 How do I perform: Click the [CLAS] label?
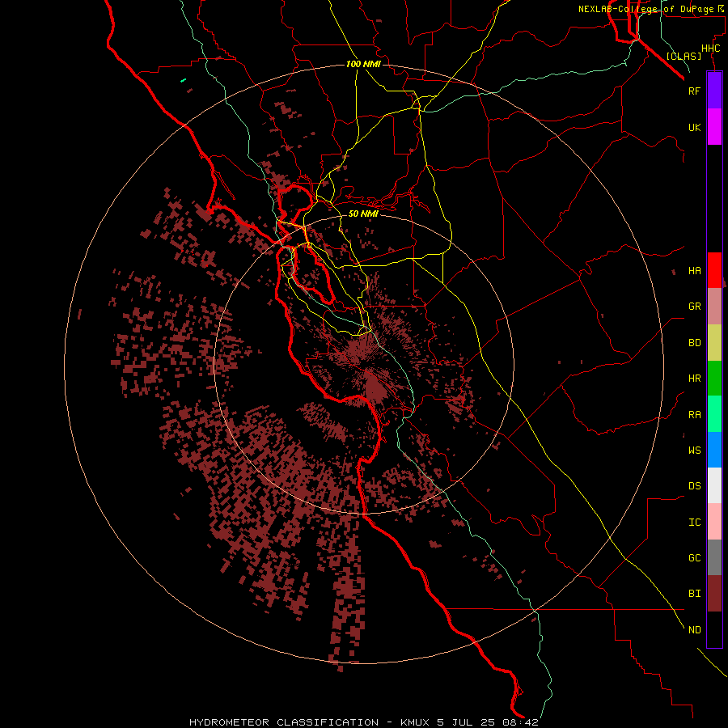click(x=684, y=56)
